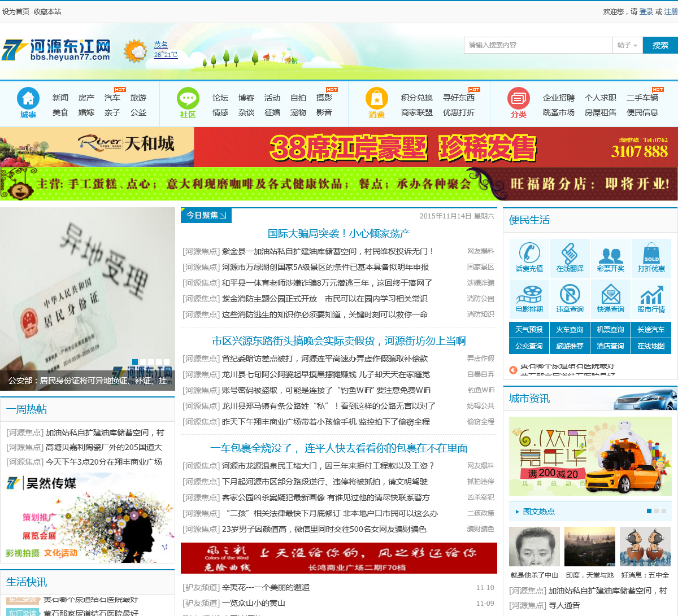Open headline 国际大骗局突袭！小心倾家荡产
Image resolution: width=678 pixels, height=616 pixels.
tap(339, 234)
